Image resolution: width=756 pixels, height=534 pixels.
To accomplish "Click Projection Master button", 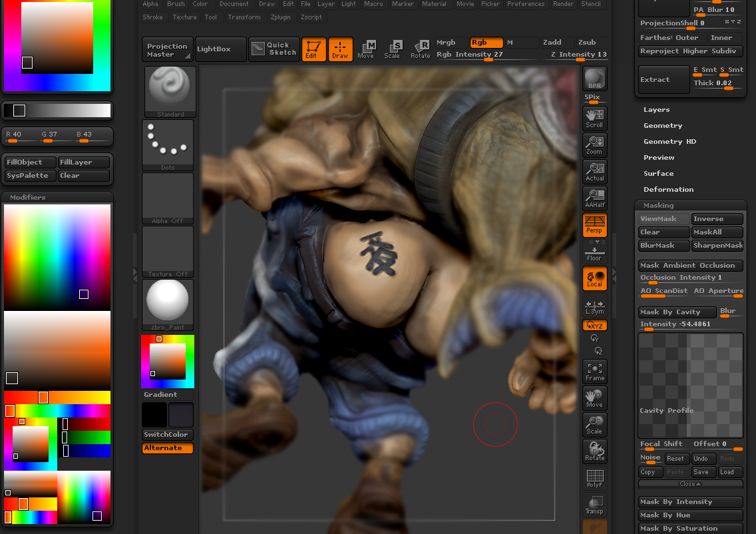I will click(x=168, y=49).
